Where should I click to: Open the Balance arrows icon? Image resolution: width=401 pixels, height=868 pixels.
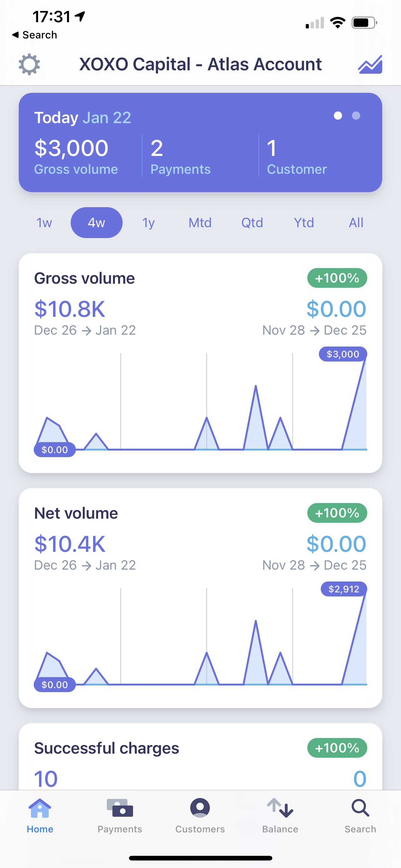(280, 808)
